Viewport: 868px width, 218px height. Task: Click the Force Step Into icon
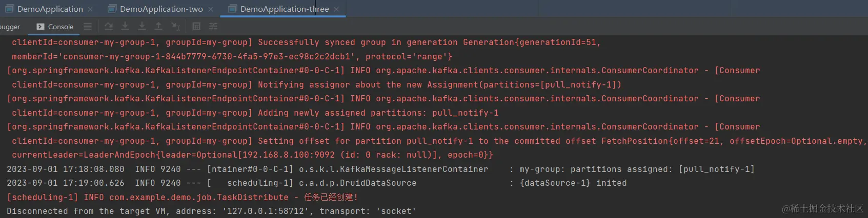[x=142, y=27]
